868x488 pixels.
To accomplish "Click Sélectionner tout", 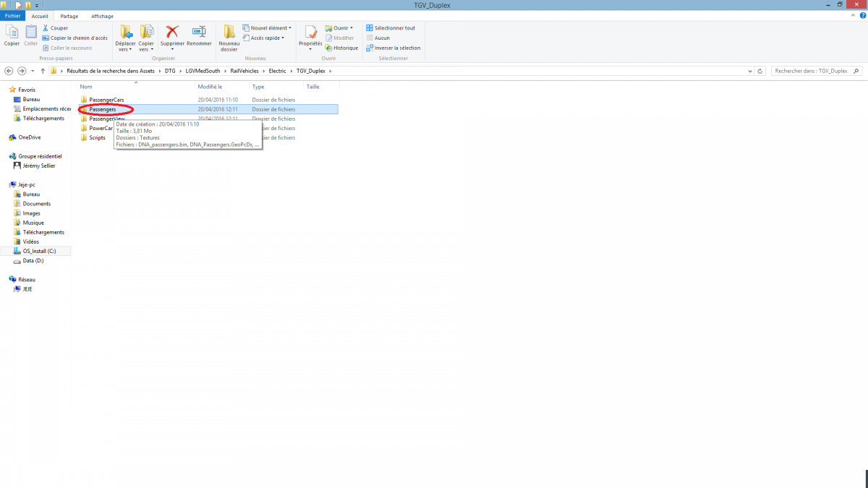I will 391,28.
